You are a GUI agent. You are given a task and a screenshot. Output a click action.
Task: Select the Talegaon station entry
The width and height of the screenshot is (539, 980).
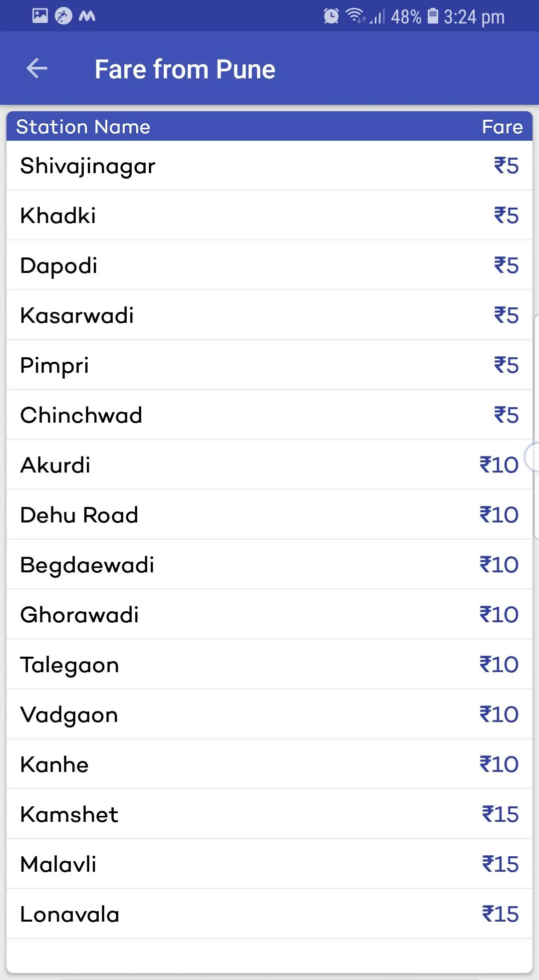[269, 665]
